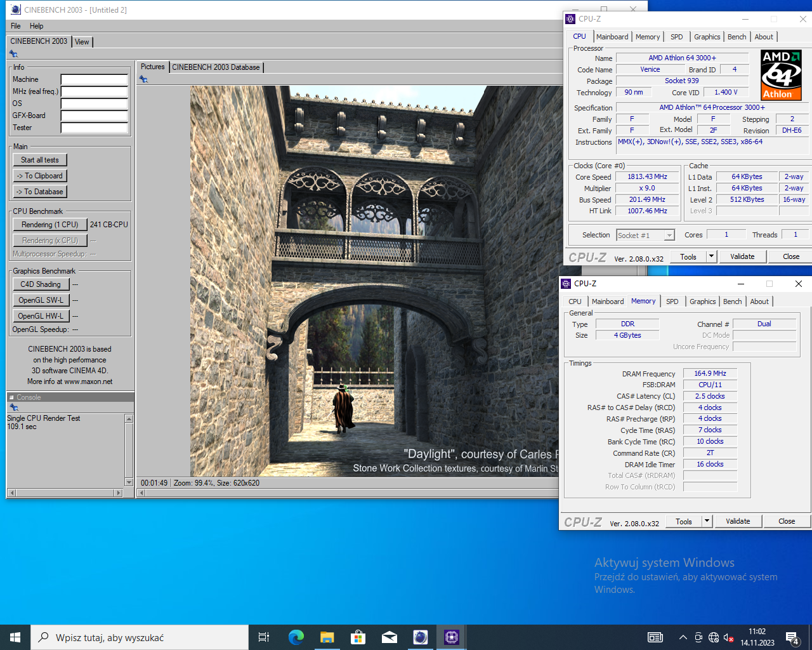Click the touch keyboard tray icon
This screenshot has height=650, width=812.
coord(655,637)
